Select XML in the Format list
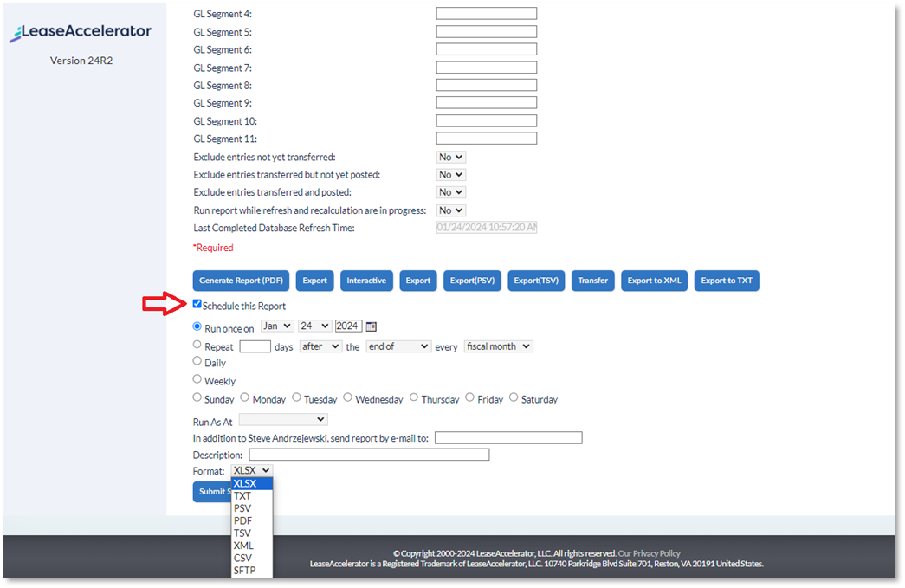Screen dimensions: 905x588 [x=252, y=546]
